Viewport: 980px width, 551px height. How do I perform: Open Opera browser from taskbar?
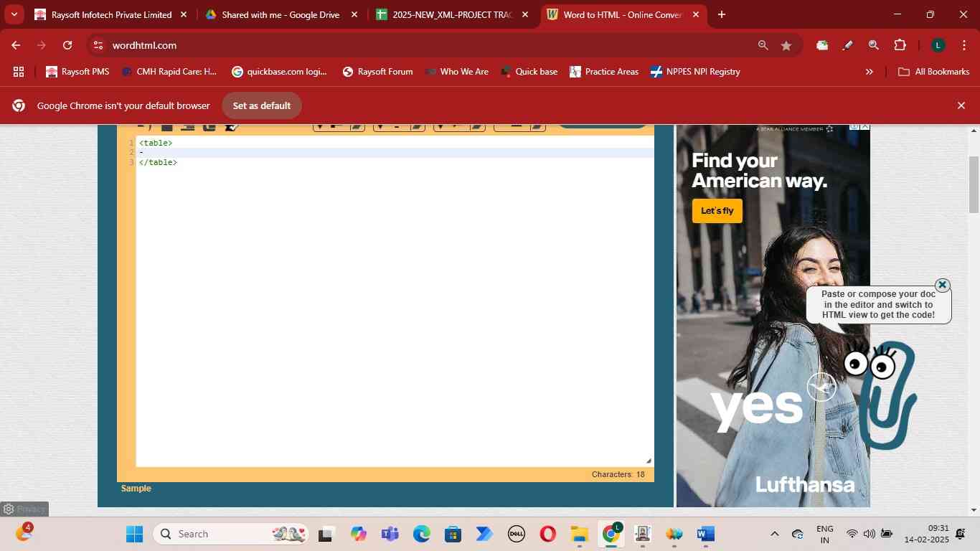[547, 534]
